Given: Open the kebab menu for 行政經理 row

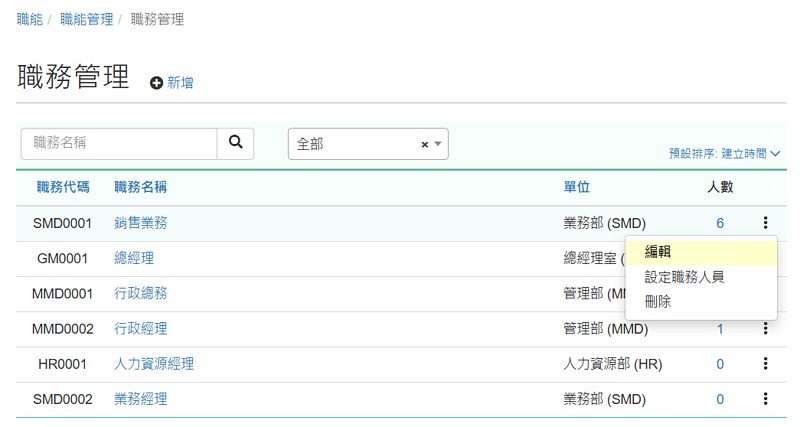Looking at the screenshot, I should pos(765,328).
